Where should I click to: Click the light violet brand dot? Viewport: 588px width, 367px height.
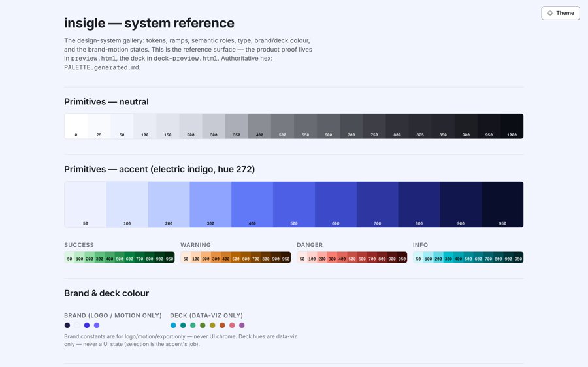click(x=97, y=325)
